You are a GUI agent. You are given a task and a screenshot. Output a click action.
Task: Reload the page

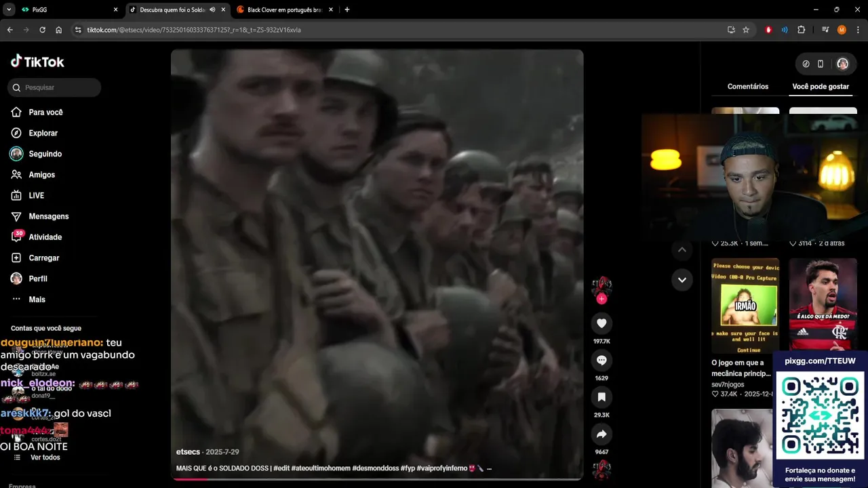(42, 30)
